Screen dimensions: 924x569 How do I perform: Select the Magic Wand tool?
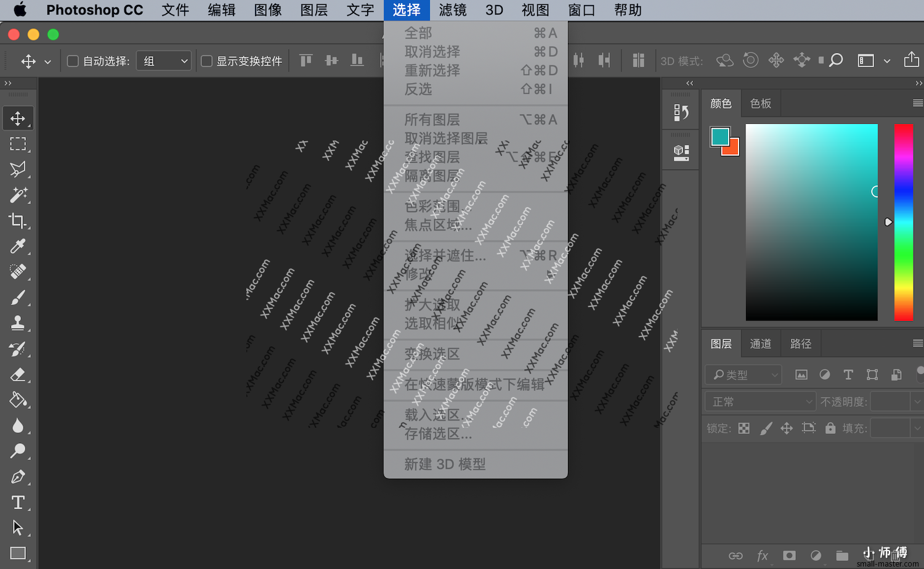pos(18,195)
